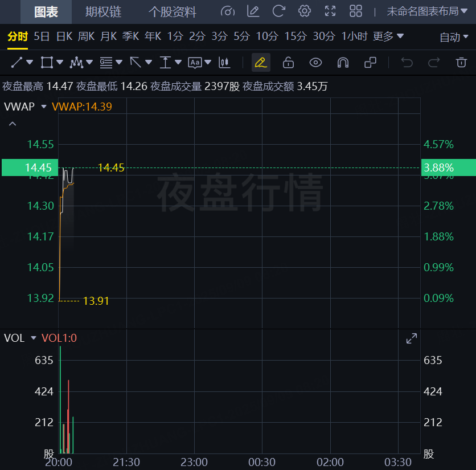Toggle magnet snap mode
476x470 pixels.
(343, 62)
